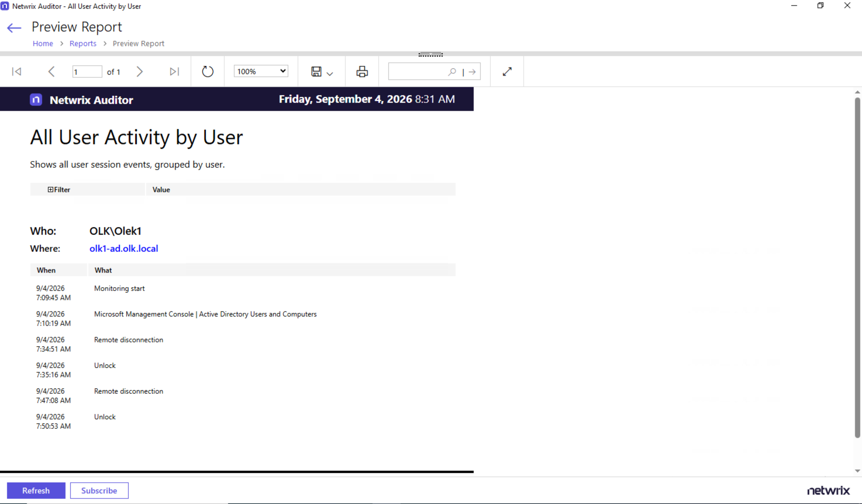Screen dimensions: 862x504
Task: Print the report using the printer icon
Action: (x=362, y=72)
